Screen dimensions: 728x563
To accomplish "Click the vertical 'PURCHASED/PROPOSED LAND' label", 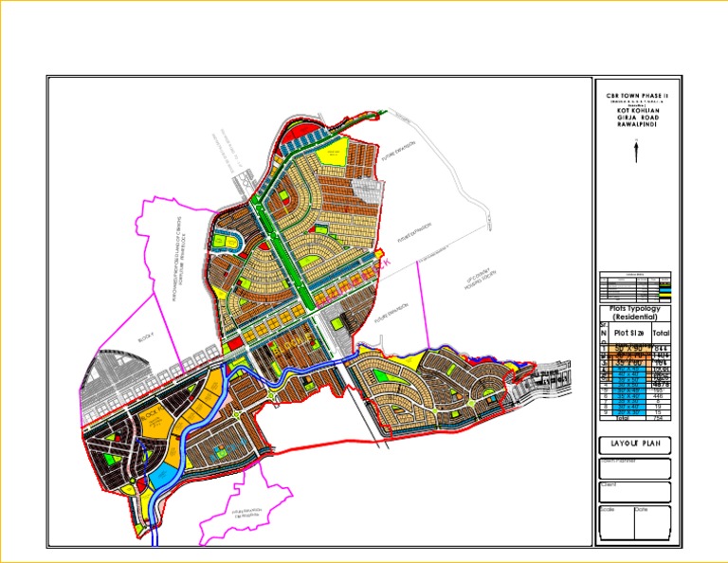I will pyautogui.click(x=178, y=259).
